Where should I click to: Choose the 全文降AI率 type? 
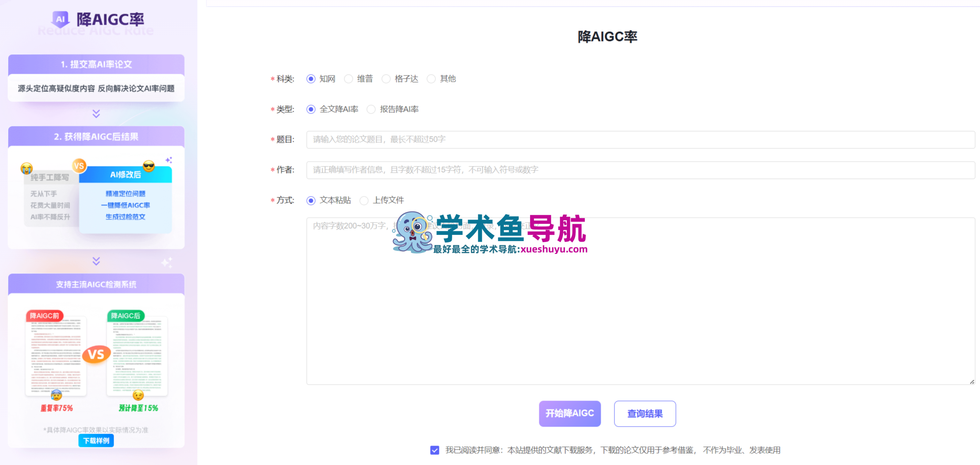tap(311, 110)
